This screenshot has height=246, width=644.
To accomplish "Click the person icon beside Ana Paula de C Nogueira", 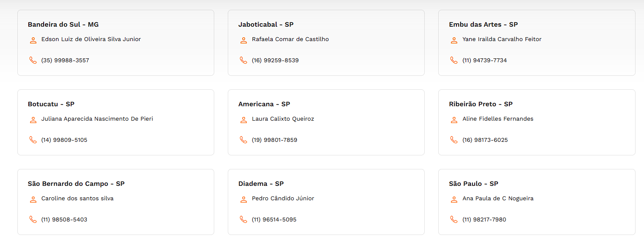I will (454, 199).
